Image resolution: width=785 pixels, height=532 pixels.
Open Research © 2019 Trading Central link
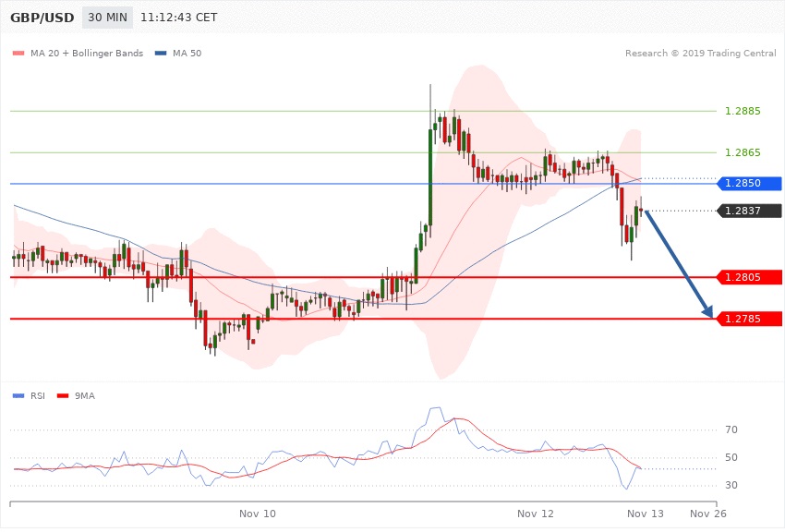click(700, 54)
